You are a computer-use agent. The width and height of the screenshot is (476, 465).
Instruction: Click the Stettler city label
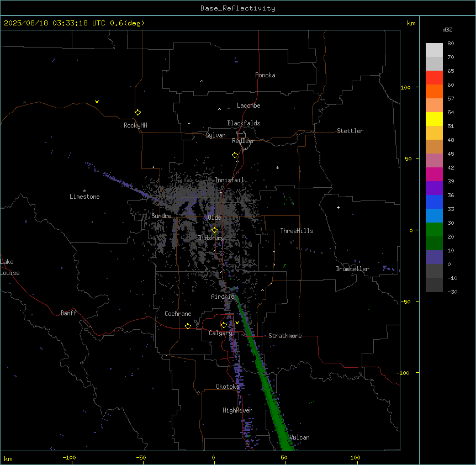[350, 131]
